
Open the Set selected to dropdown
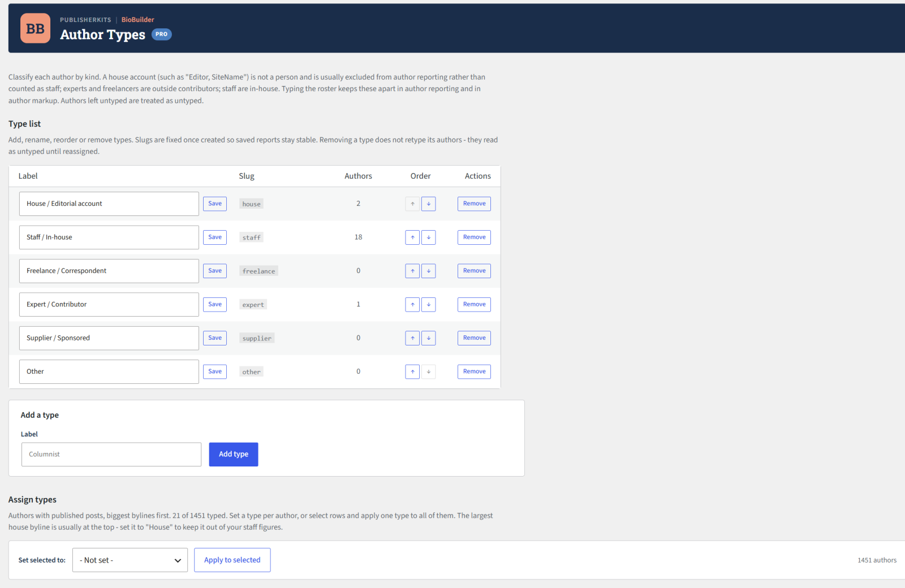pyautogui.click(x=130, y=560)
